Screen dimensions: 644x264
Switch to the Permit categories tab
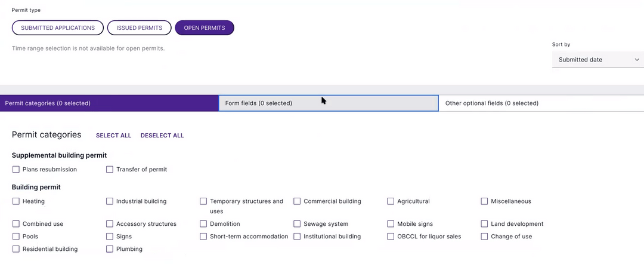(x=109, y=103)
